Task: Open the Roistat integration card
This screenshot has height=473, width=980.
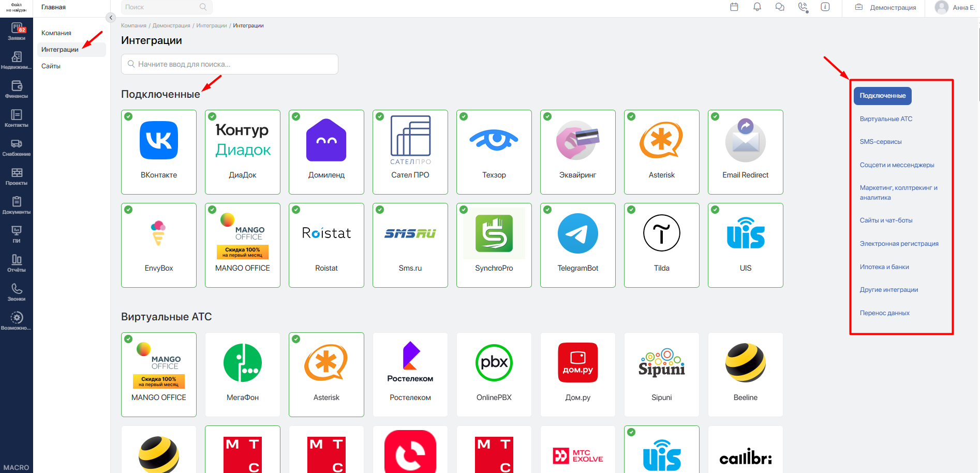Action: tap(326, 245)
